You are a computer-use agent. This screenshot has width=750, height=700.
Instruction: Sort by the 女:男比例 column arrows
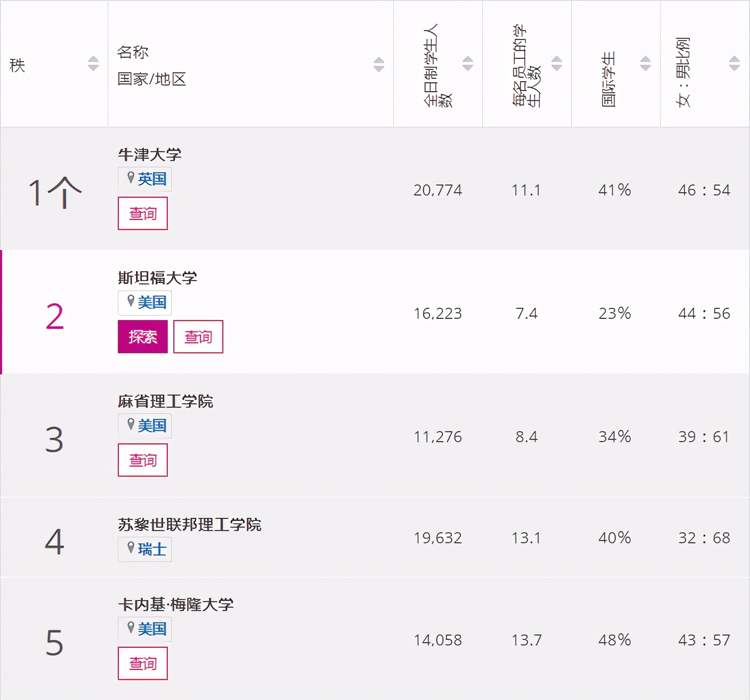[734, 63]
